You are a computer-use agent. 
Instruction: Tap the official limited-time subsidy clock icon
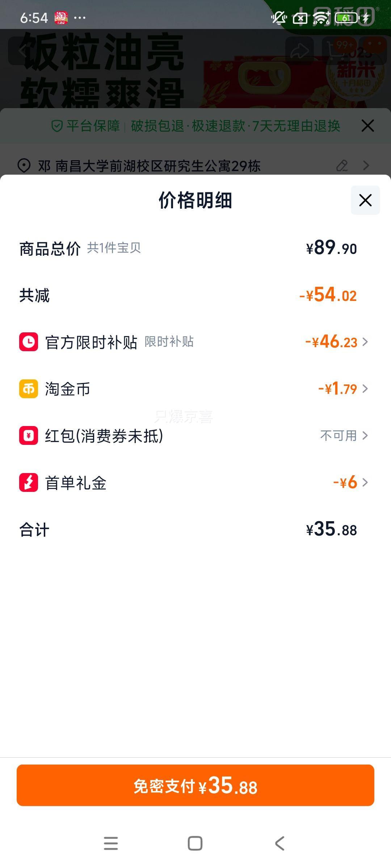pos(29,342)
